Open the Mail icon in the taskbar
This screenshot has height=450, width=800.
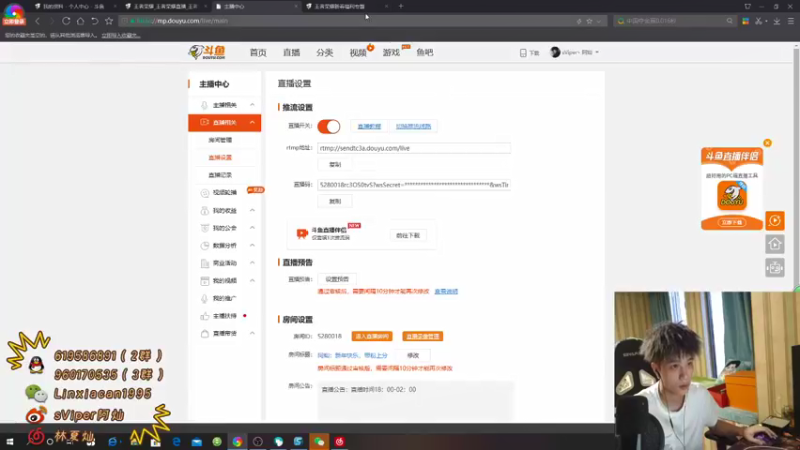196,442
